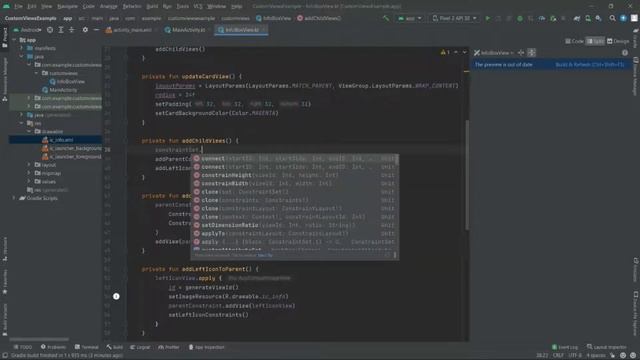Choose constrainHeight from autocomplete list

[294, 175]
